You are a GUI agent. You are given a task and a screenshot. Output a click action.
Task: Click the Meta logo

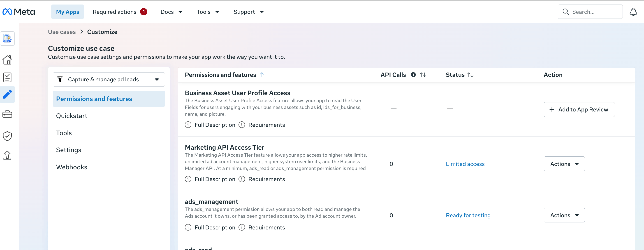pos(19,12)
